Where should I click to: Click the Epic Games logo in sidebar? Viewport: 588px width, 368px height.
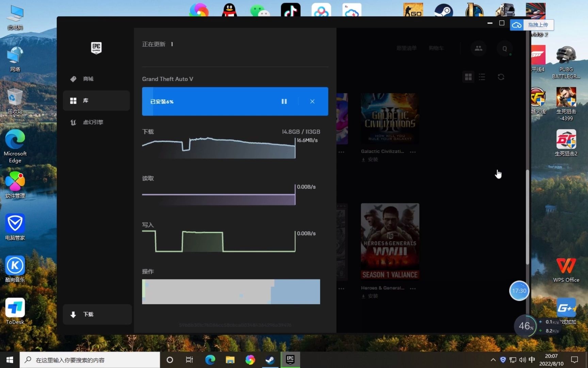click(x=96, y=48)
